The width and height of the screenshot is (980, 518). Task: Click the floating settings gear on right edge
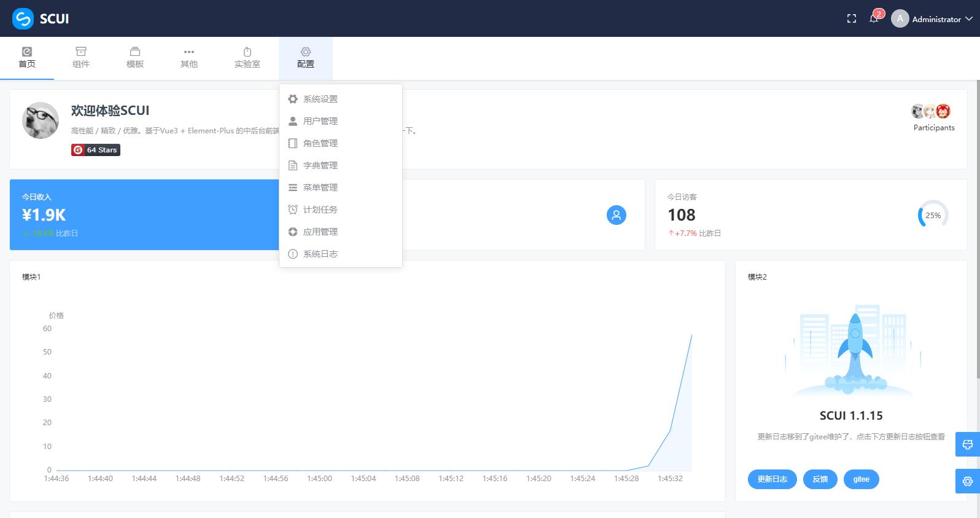click(967, 481)
